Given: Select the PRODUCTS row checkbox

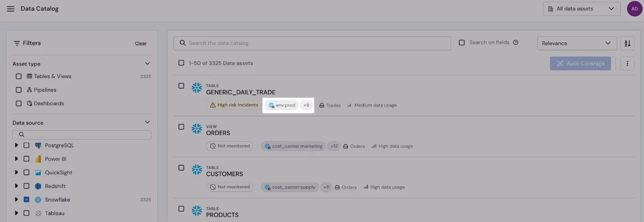Looking at the screenshot, I should [181, 209].
